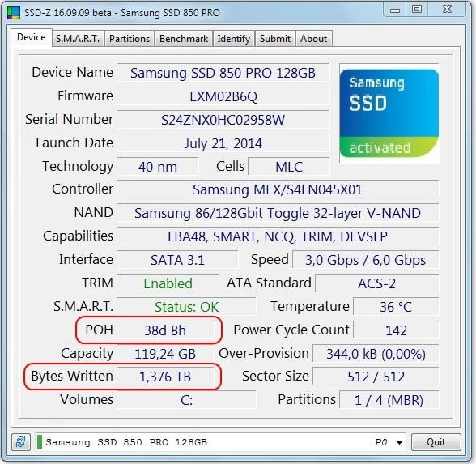The width and height of the screenshot is (476, 464).
Task: Close the SSD-Z window
Action: click(447, 9)
